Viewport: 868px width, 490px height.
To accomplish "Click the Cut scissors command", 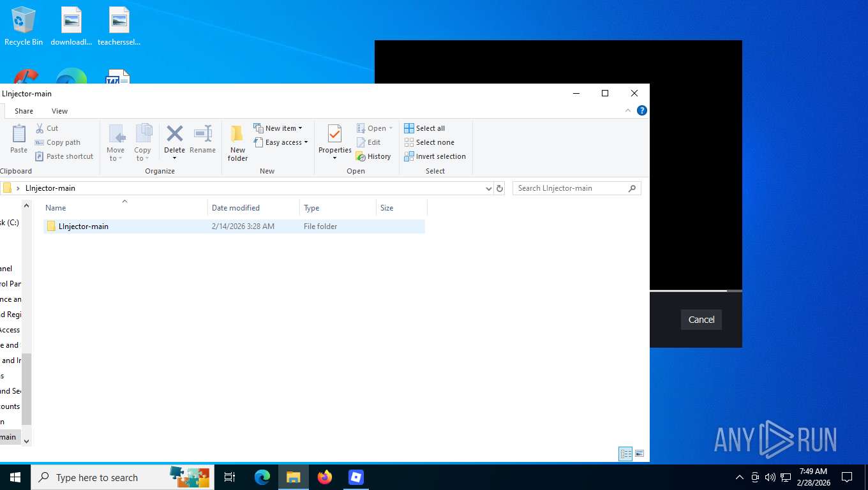I will coord(47,128).
